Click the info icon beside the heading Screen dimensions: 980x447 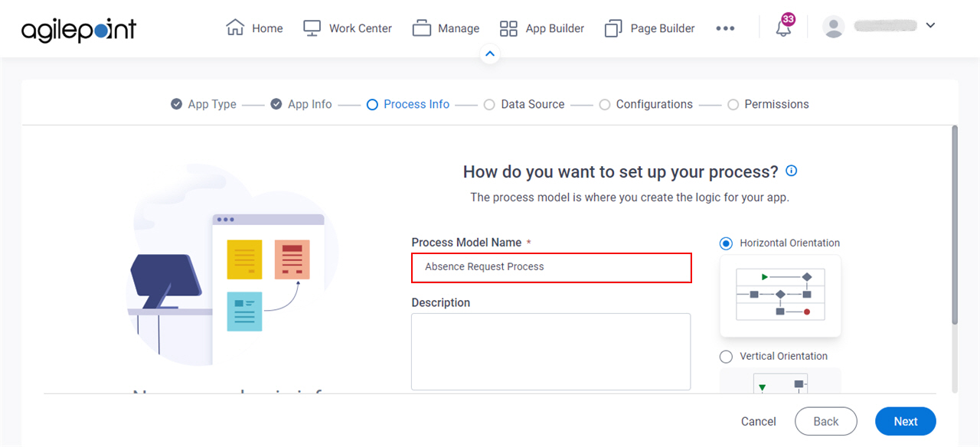(792, 171)
